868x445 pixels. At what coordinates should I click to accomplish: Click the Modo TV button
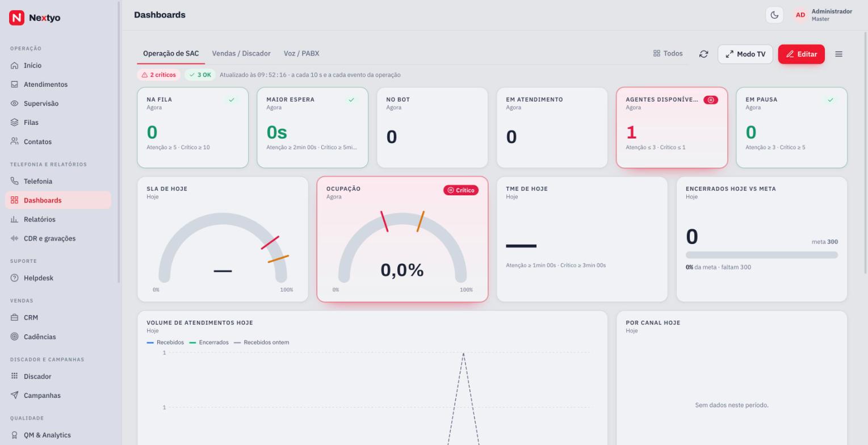[x=745, y=54]
